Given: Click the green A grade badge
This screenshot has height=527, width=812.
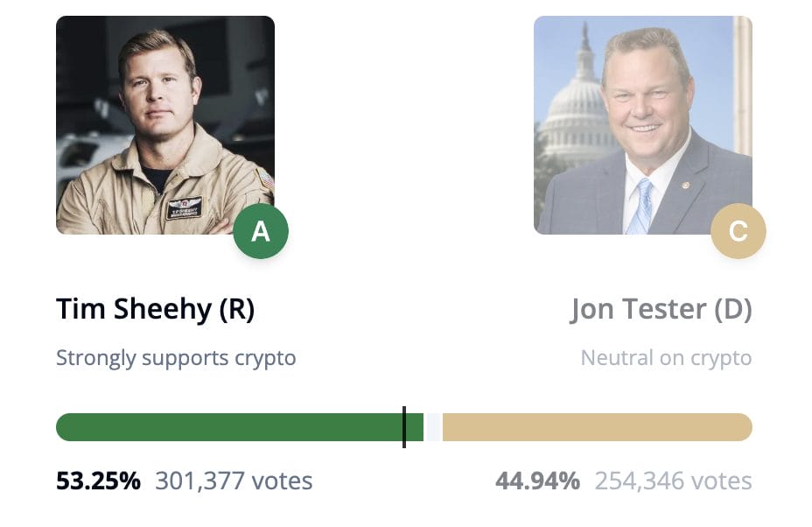Looking at the screenshot, I should pyautogui.click(x=261, y=231).
